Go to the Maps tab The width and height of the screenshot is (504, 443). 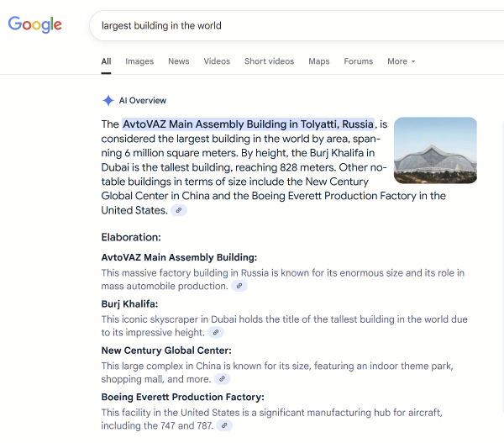[x=318, y=61]
